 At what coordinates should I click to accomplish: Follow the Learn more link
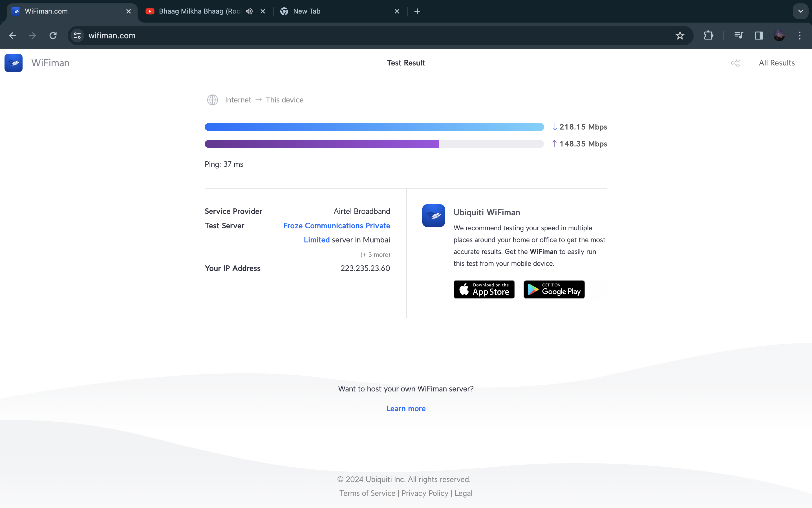click(x=406, y=409)
